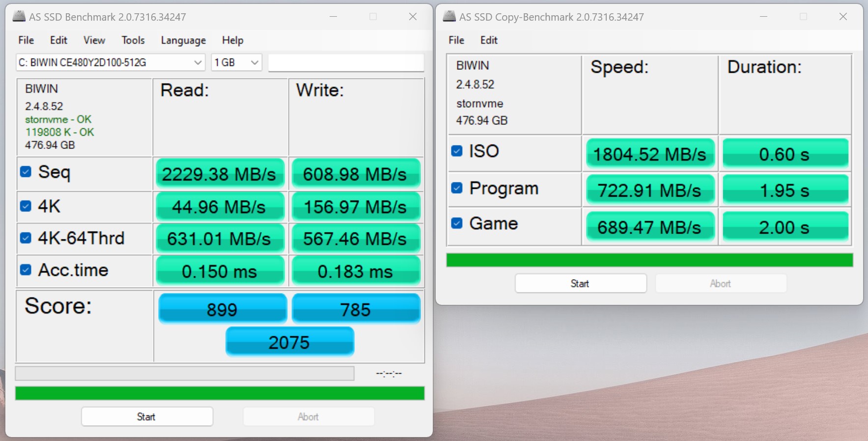Viewport: 868px width, 441px height.
Task: Click the AS SSD Copy-Benchmark title bar icon
Action: pyautogui.click(x=449, y=16)
